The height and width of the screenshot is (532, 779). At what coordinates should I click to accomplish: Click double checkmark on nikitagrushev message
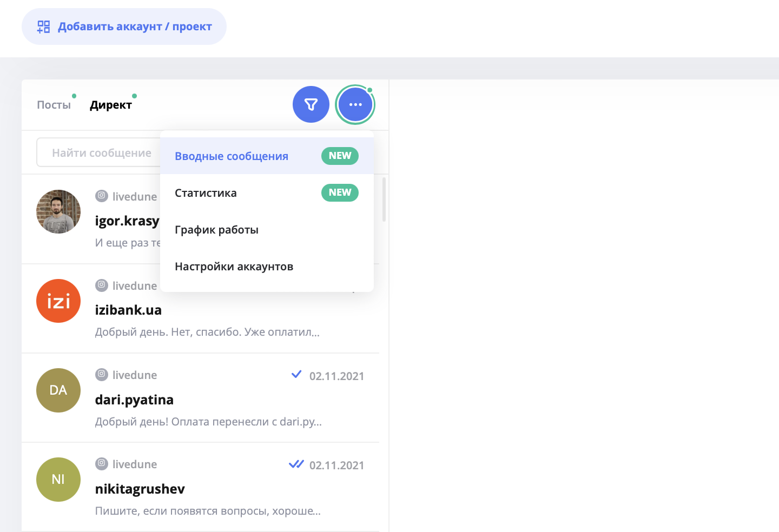296,464
